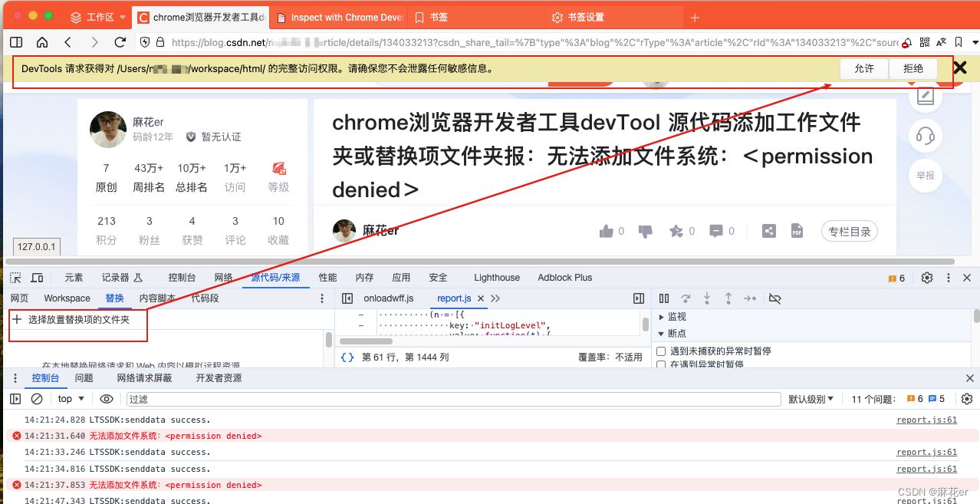Open console settings gear
The image size is (980, 504).
pos(967,399)
